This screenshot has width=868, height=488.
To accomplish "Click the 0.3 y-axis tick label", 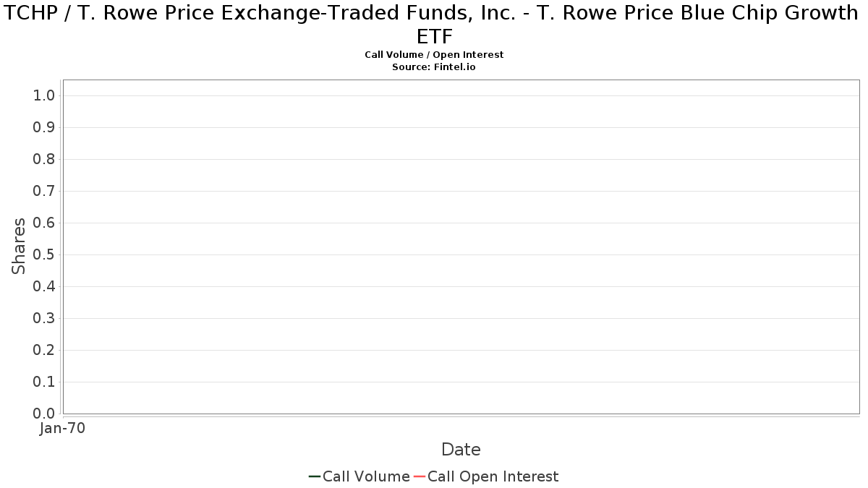I will pyautogui.click(x=44, y=318).
